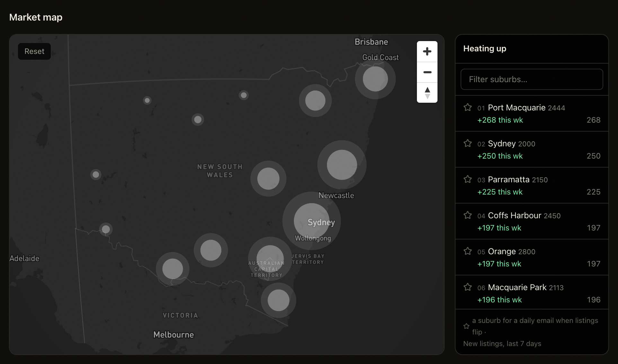Select the Parramatta list entry

click(x=532, y=186)
